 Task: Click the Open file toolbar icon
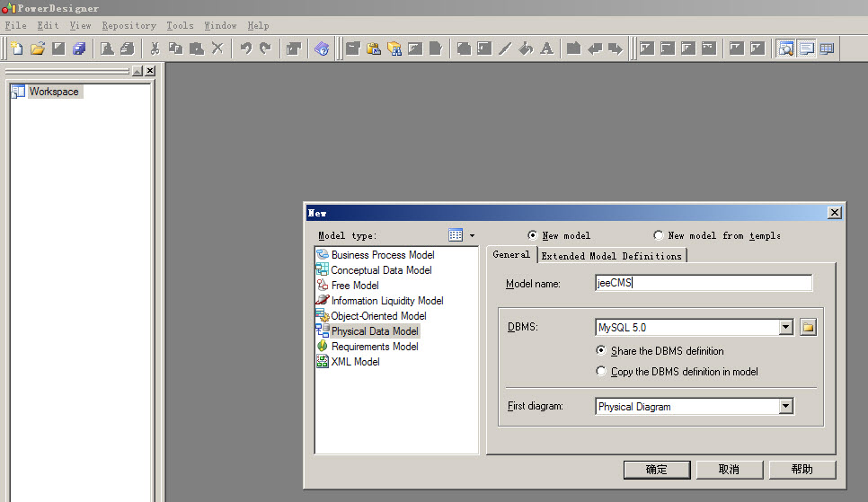click(x=38, y=48)
